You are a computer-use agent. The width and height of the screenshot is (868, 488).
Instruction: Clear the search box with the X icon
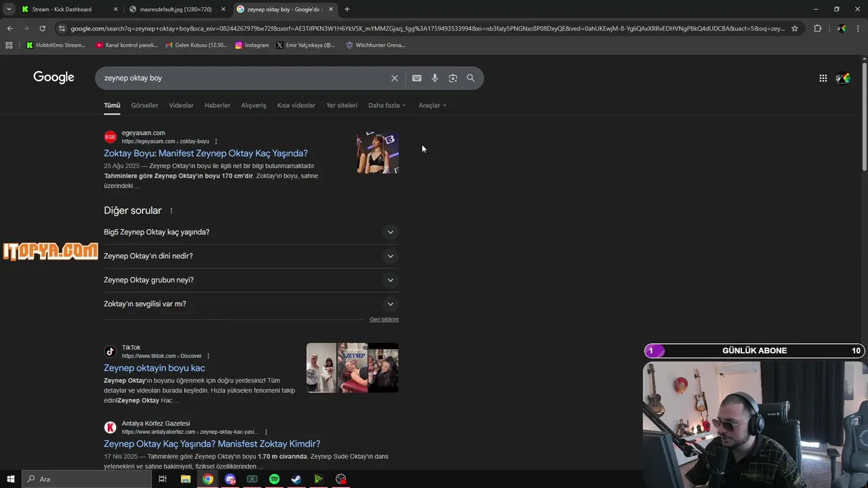394,78
